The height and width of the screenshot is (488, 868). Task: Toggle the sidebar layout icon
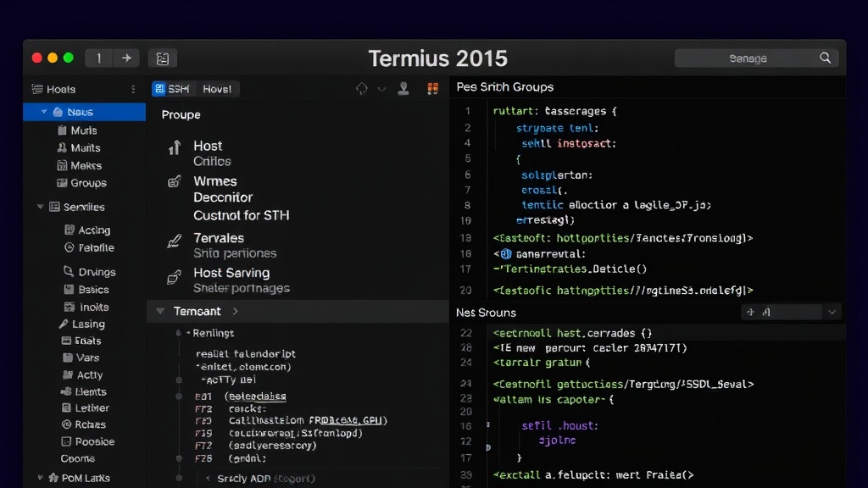[162, 58]
